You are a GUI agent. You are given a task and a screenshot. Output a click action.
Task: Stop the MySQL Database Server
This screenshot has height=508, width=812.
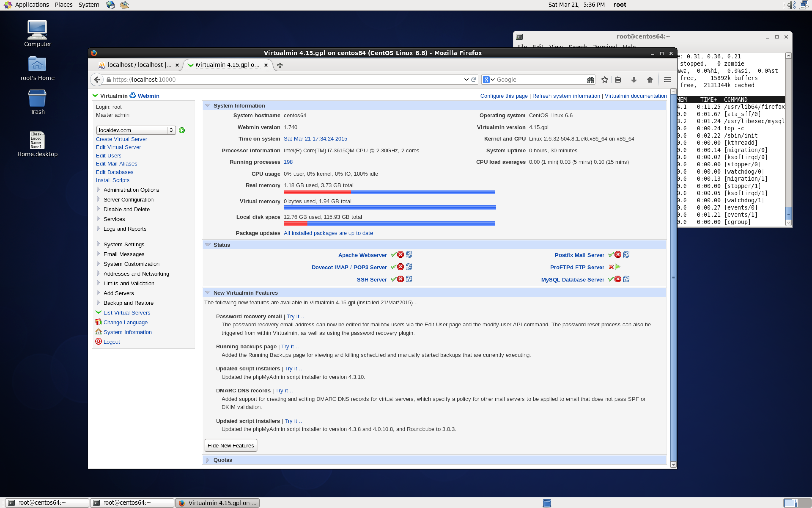tap(618, 279)
